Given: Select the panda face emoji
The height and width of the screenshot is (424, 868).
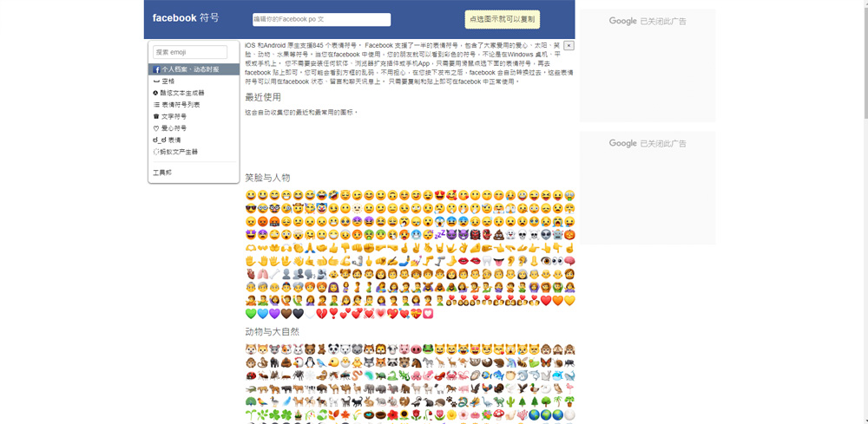Looking at the screenshot, I should pos(334,349).
